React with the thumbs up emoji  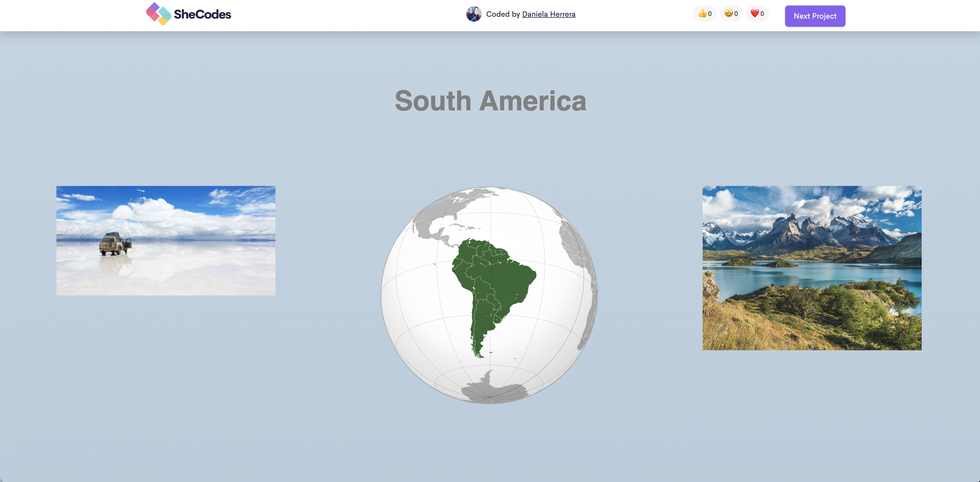click(705, 14)
